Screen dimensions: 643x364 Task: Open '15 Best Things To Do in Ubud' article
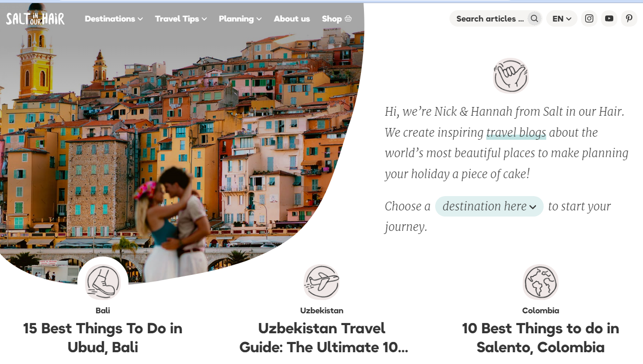pos(103,337)
